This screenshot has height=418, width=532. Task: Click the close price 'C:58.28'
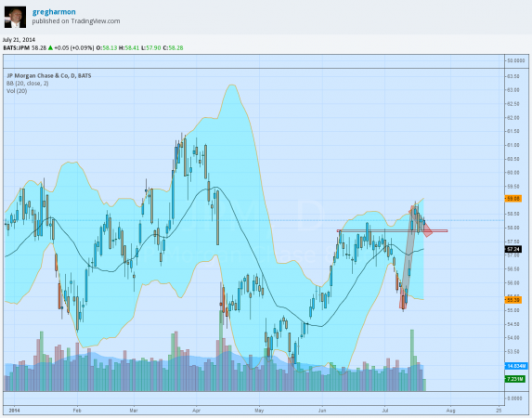coord(173,48)
